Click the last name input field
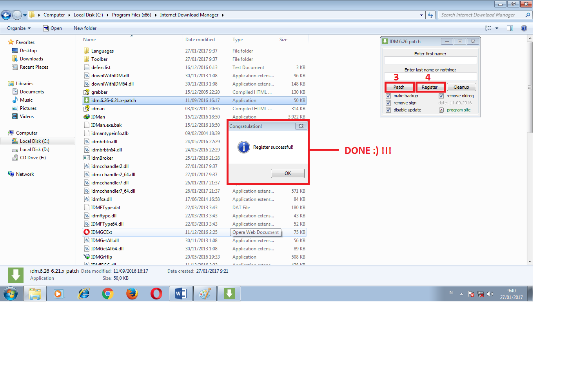The height and width of the screenshot is (392, 588). click(x=430, y=77)
